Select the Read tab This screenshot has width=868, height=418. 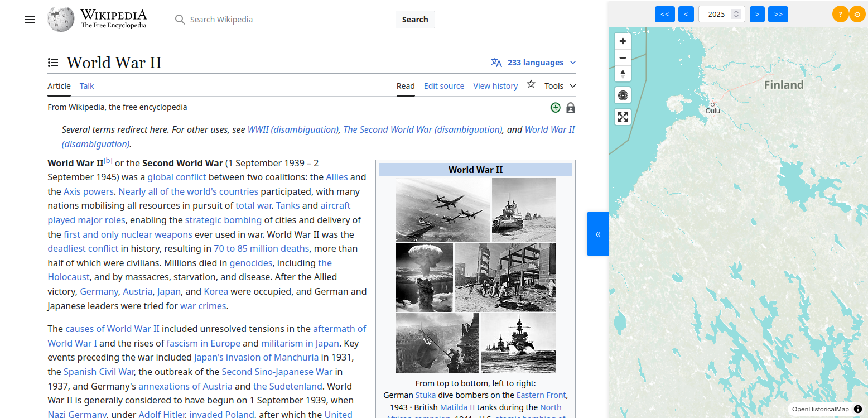click(x=406, y=85)
